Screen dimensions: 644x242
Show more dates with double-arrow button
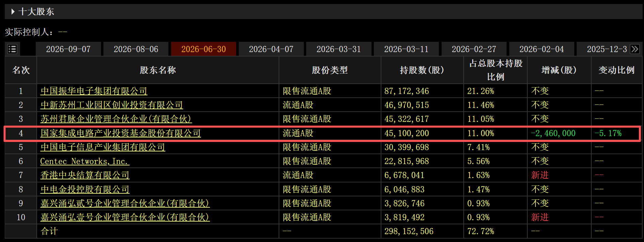634,49
